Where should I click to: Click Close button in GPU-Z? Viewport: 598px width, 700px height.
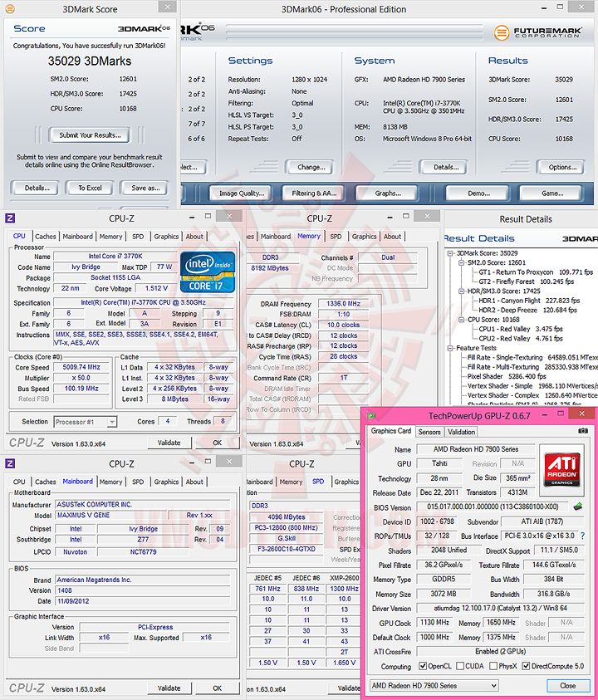567,685
